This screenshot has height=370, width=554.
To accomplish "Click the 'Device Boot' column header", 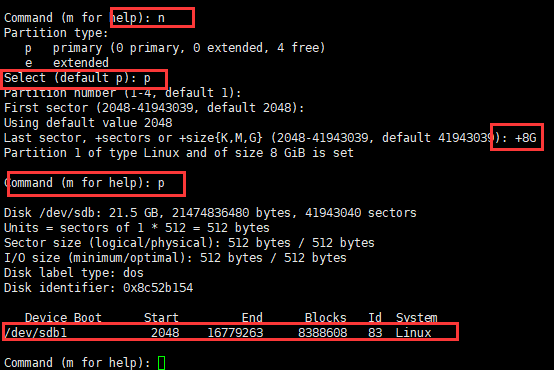I will click(63, 317).
